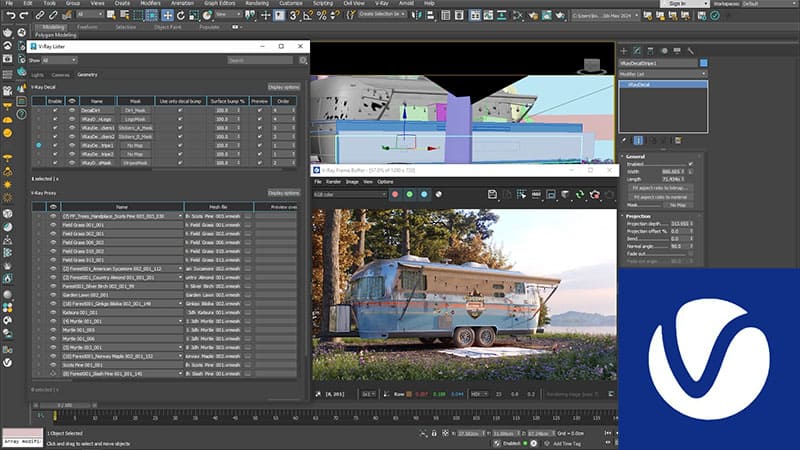Click the Save image icon in the V-Ray Frame Buffer

pos(492,194)
